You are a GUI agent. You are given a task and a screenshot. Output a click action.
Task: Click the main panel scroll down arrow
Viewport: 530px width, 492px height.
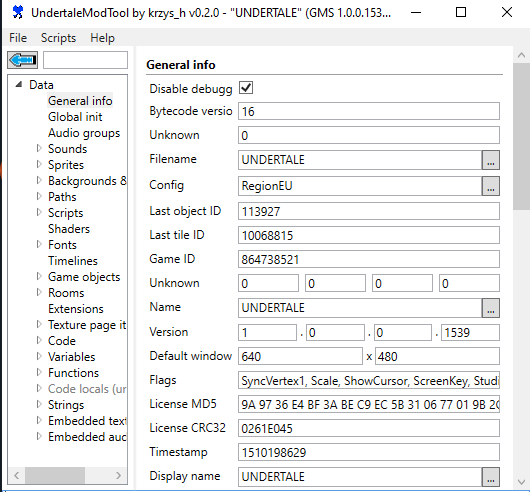coord(521,482)
